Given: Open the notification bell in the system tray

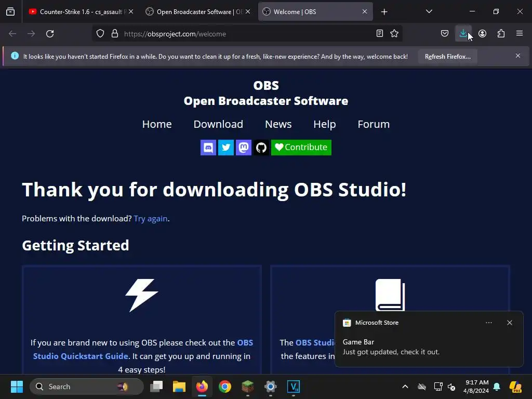Looking at the screenshot, I should pos(497,387).
